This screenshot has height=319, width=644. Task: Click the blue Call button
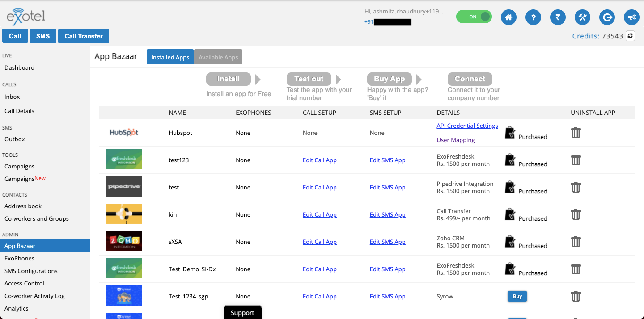(15, 36)
